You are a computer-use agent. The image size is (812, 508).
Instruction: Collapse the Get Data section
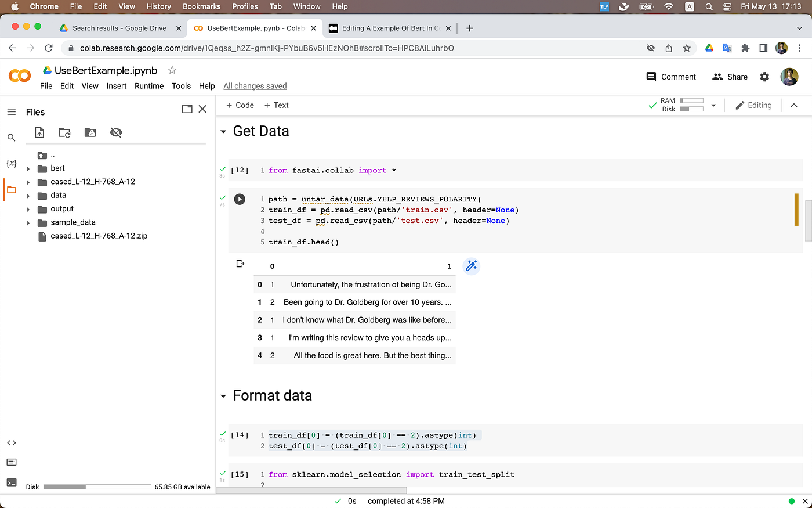[223, 131]
